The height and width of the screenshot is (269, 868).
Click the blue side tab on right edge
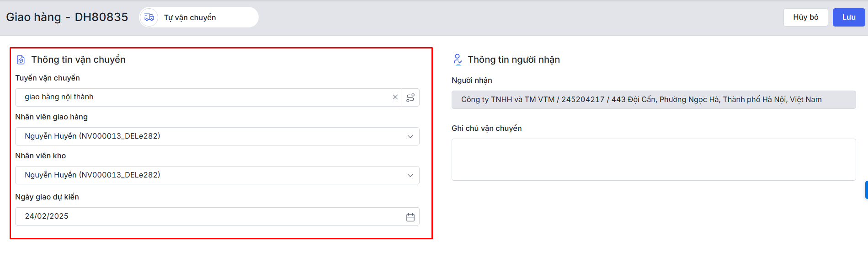click(x=866, y=190)
